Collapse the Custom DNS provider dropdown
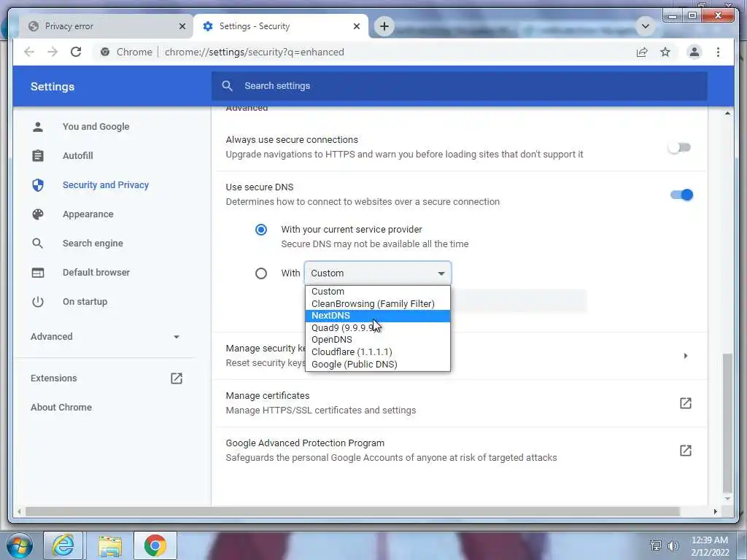Viewport: 747px width, 560px height. [x=377, y=273]
